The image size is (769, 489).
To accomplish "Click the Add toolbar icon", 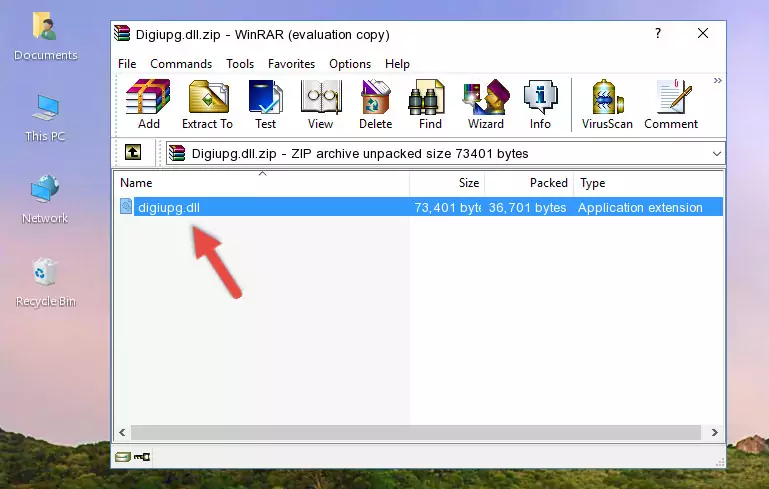I will (x=148, y=104).
